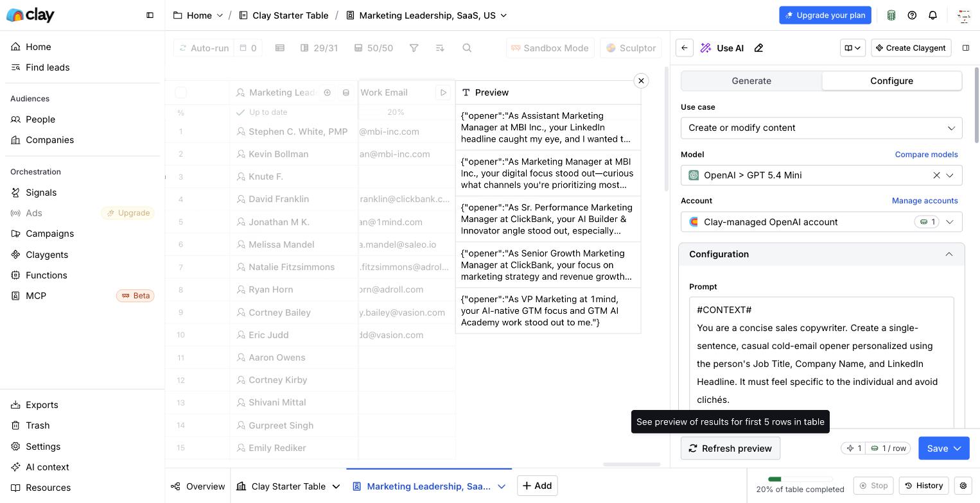Click the Ads Upgrade badge
Screen dimensions: 980x503
click(128, 213)
